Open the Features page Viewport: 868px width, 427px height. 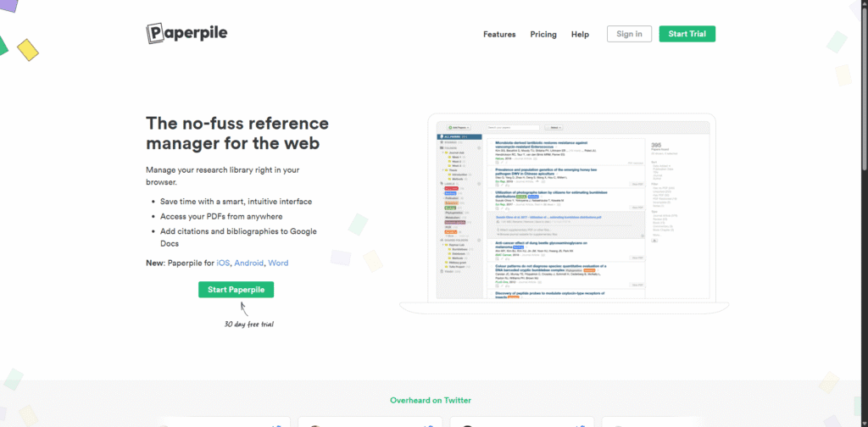pos(499,34)
